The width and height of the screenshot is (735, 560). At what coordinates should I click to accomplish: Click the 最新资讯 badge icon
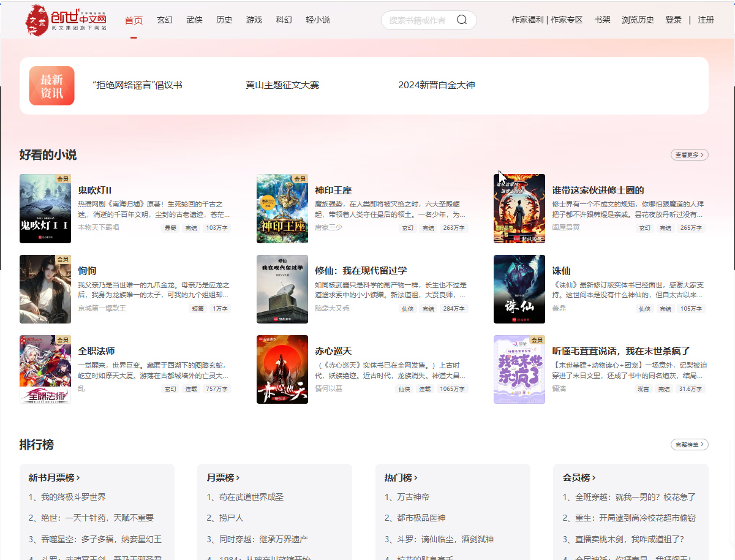[51, 85]
